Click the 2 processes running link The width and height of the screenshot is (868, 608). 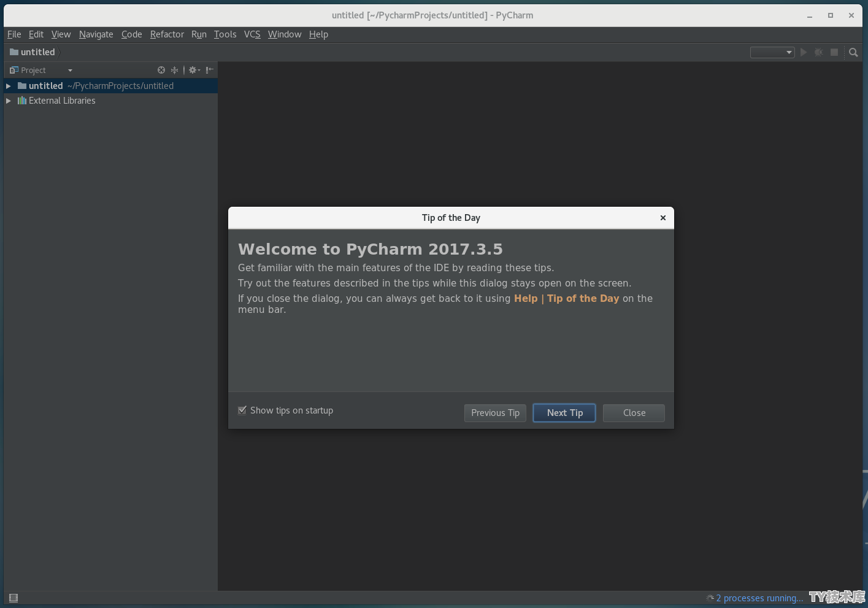(759, 598)
